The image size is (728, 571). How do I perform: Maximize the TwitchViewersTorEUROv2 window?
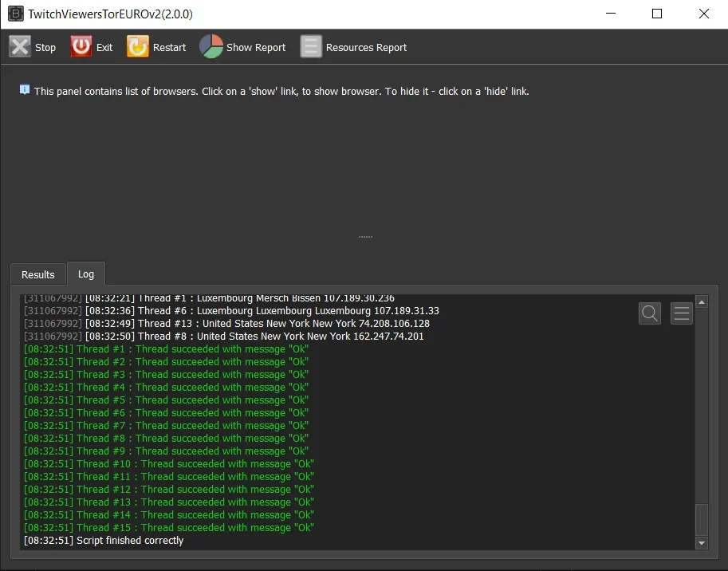tap(657, 14)
